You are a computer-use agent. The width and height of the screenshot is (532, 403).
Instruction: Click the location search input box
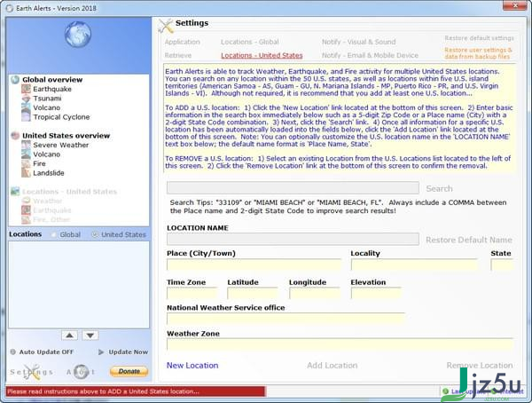click(x=293, y=188)
